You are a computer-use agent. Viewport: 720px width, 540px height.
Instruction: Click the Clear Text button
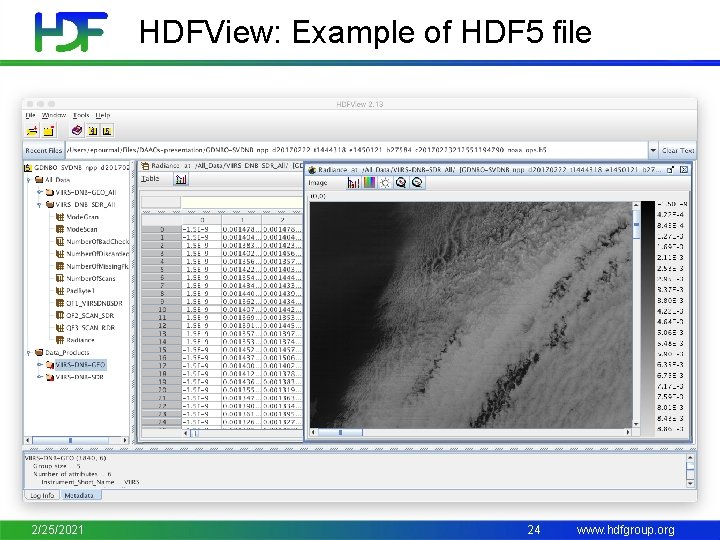click(x=677, y=150)
